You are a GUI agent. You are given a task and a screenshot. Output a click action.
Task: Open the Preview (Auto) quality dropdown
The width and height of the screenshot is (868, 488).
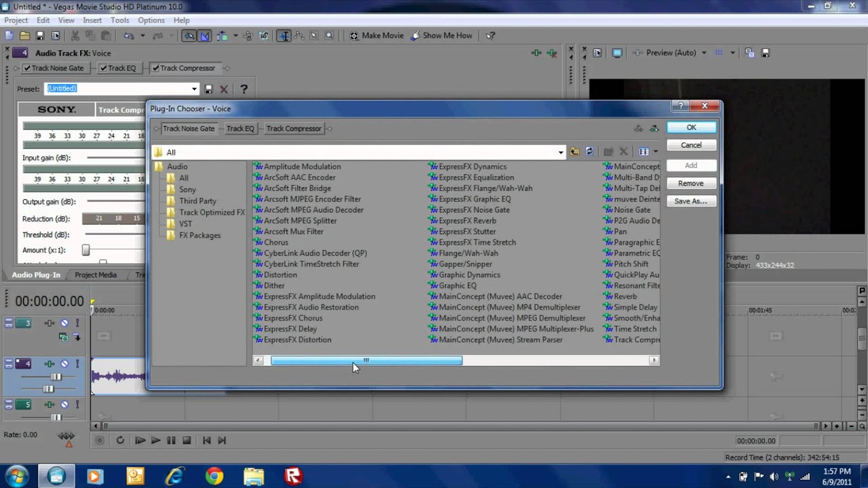click(x=704, y=53)
